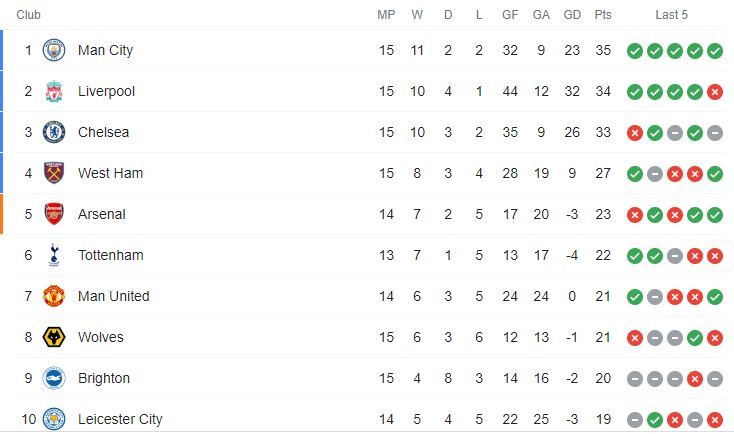Click the Man City club crest

click(53, 50)
